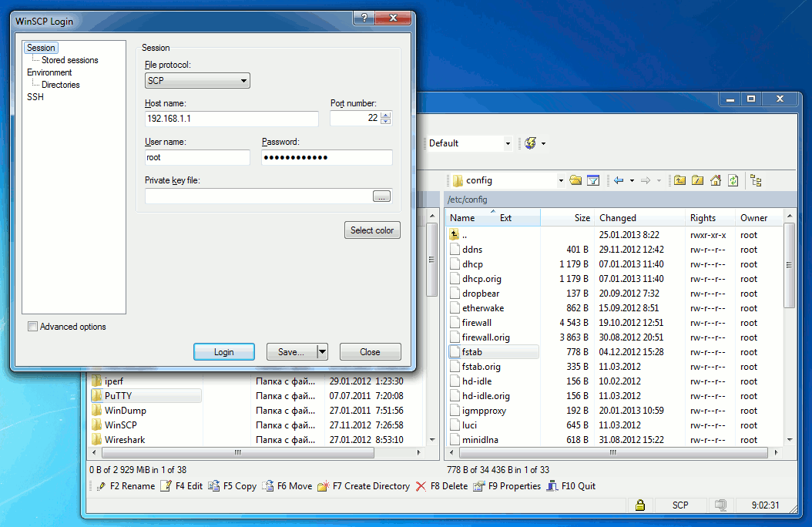Browse for private key file
The image size is (812, 527).
click(381, 196)
